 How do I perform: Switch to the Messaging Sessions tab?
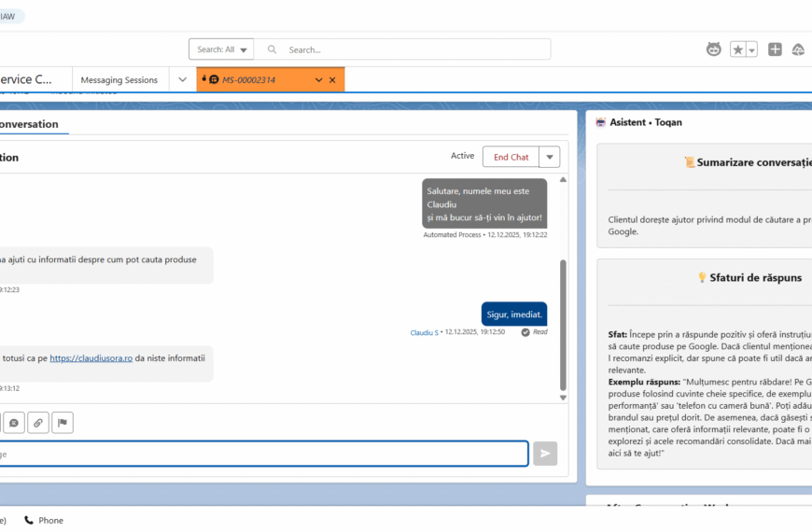click(119, 79)
